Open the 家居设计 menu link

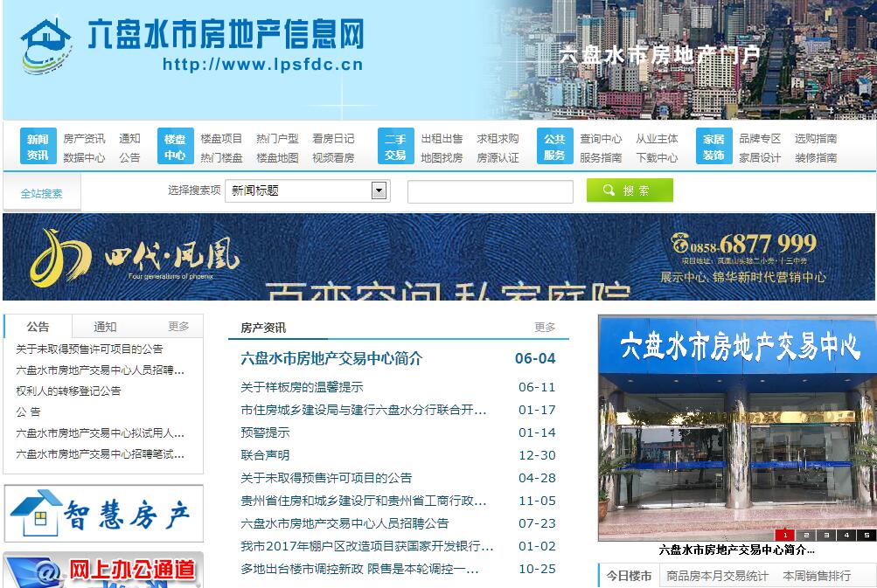click(x=760, y=157)
